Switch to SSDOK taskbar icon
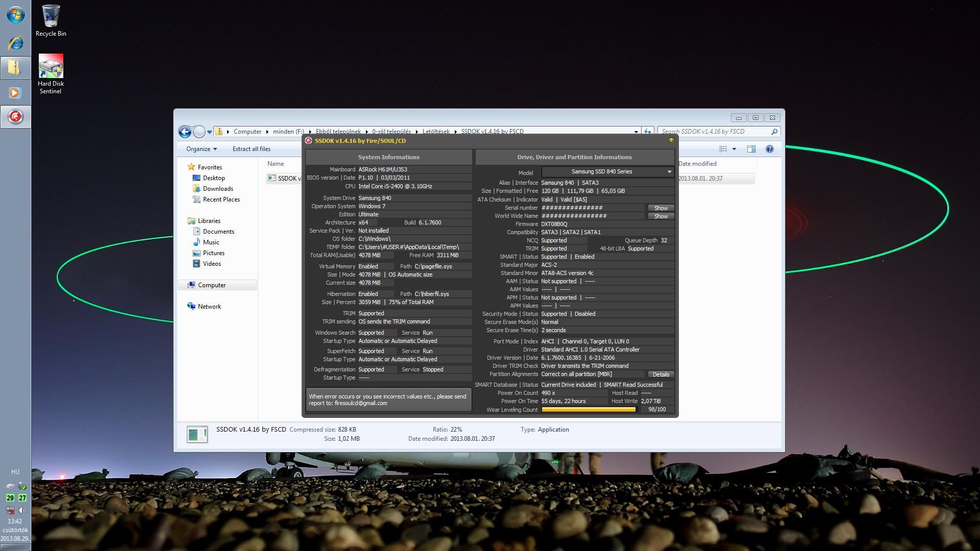 pos(15,117)
